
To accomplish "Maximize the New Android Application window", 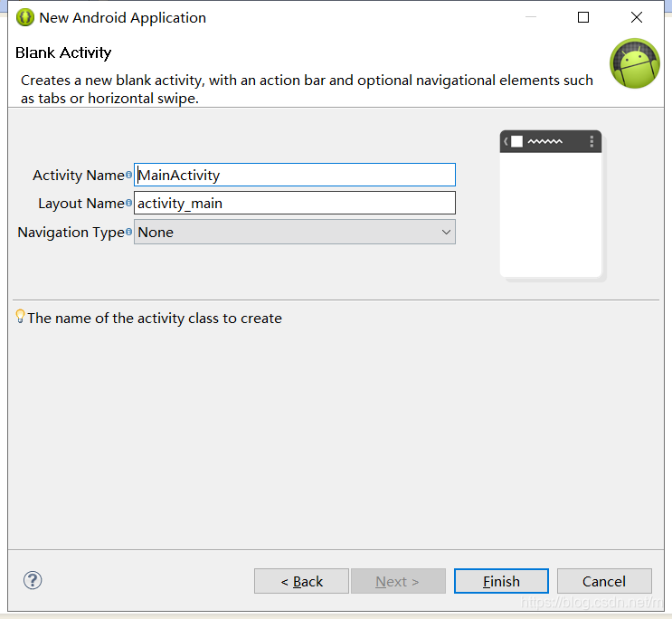I will pos(583,17).
